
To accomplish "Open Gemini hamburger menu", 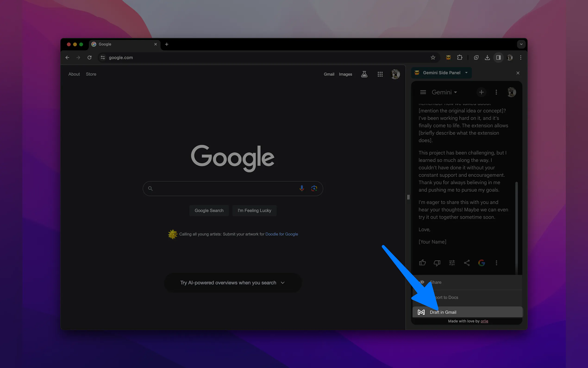I will 423,92.
